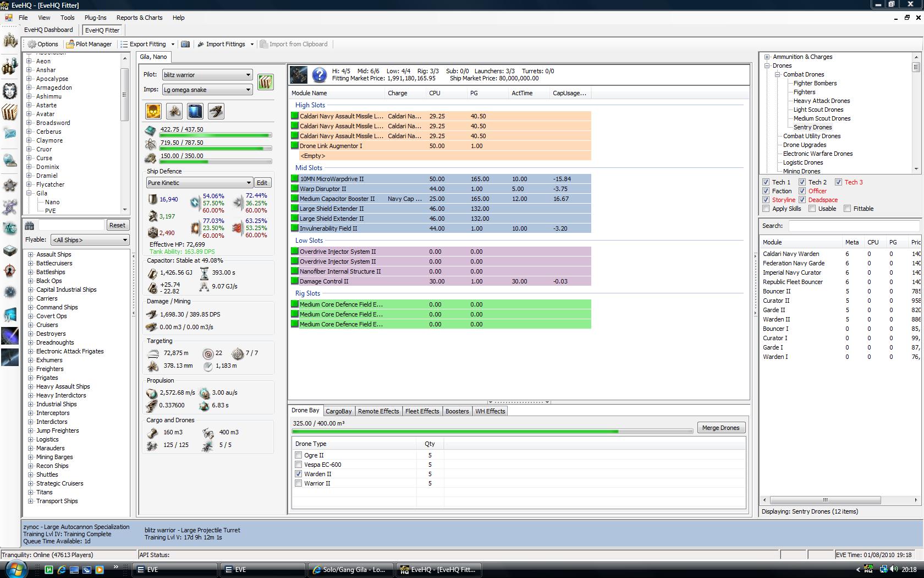The height and width of the screenshot is (578, 924).
Task: Toggle the Tech 1 filter checkbox
Action: pyautogui.click(x=766, y=182)
